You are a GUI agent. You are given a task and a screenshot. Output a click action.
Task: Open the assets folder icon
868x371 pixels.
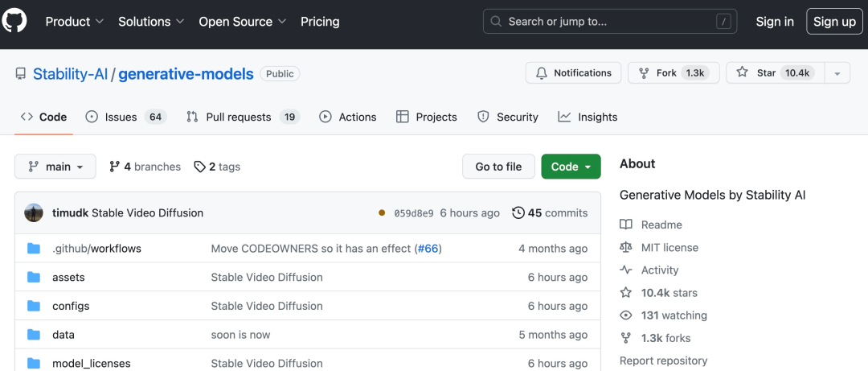point(34,278)
